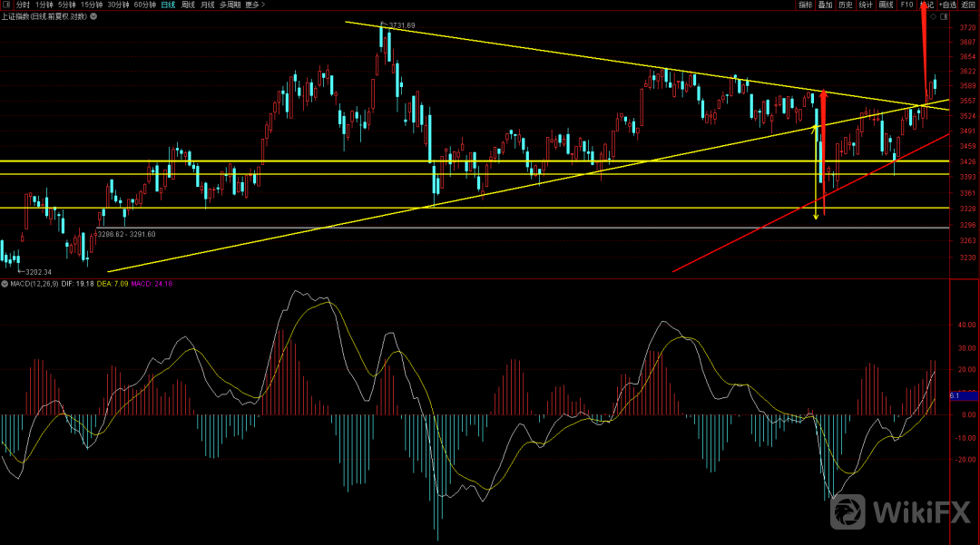Click the diamond icon below the toolbar

(933, 16)
